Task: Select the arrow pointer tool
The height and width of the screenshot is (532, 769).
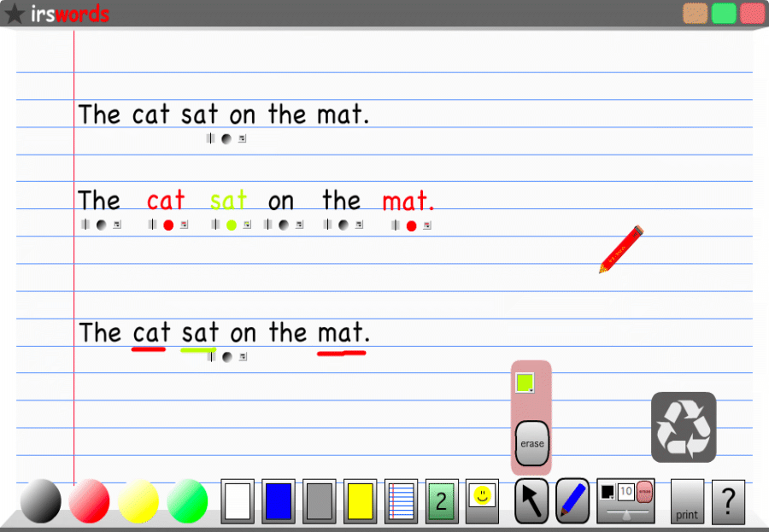Action: 531,500
